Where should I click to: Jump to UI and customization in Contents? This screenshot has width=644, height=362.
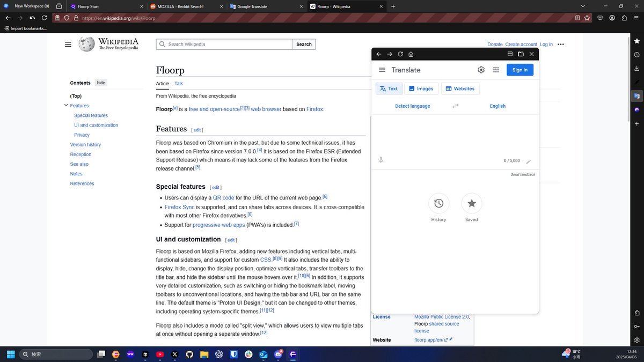96,125
